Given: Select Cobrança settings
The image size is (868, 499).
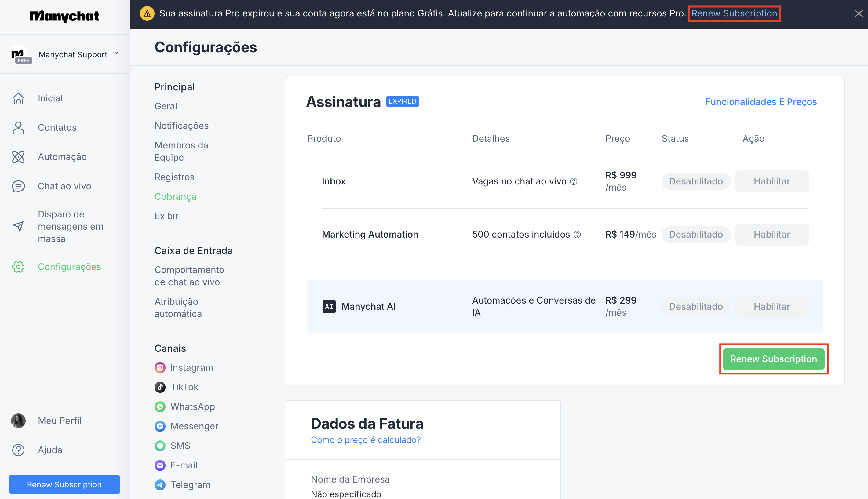Looking at the screenshot, I should pos(175,197).
